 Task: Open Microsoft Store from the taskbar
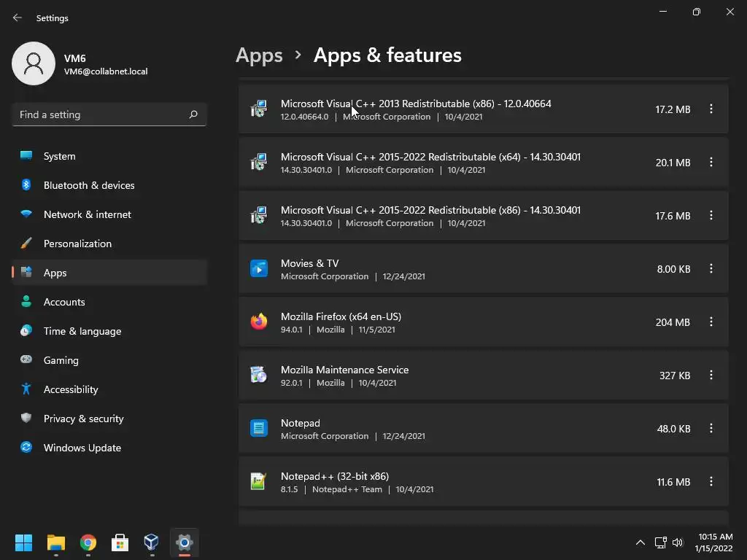click(x=120, y=542)
